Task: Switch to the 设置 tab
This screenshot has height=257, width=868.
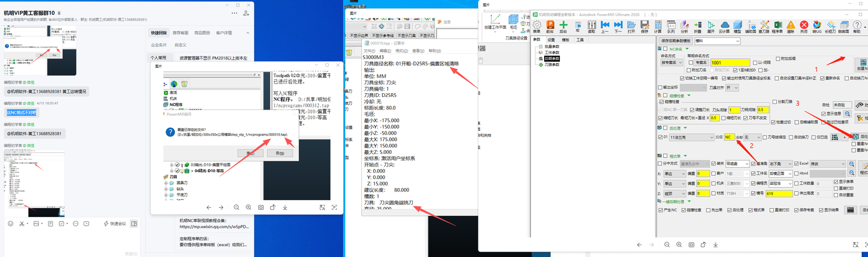Action: tap(551, 40)
